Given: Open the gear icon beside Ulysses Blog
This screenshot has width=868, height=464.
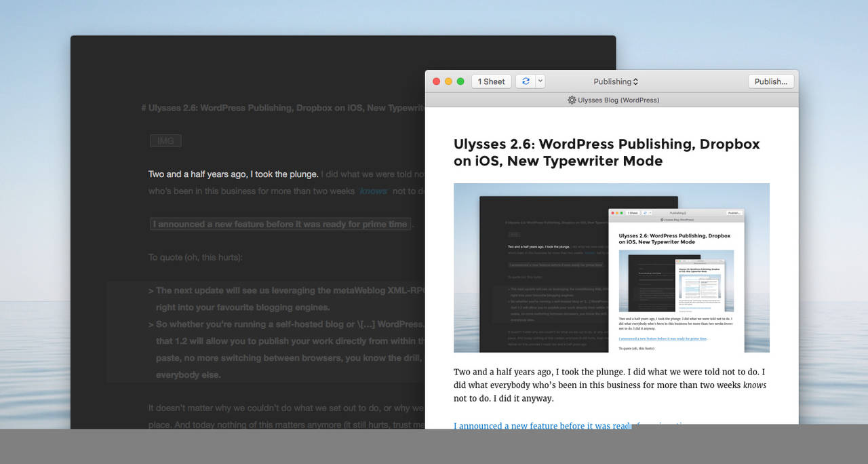Looking at the screenshot, I should (x=572, y=100).
